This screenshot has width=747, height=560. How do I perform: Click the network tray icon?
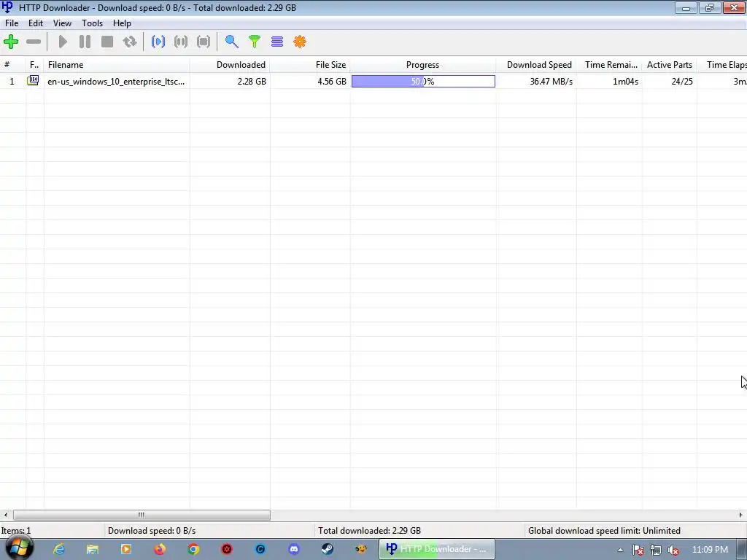pyautogui.click(x=656, y=550)
